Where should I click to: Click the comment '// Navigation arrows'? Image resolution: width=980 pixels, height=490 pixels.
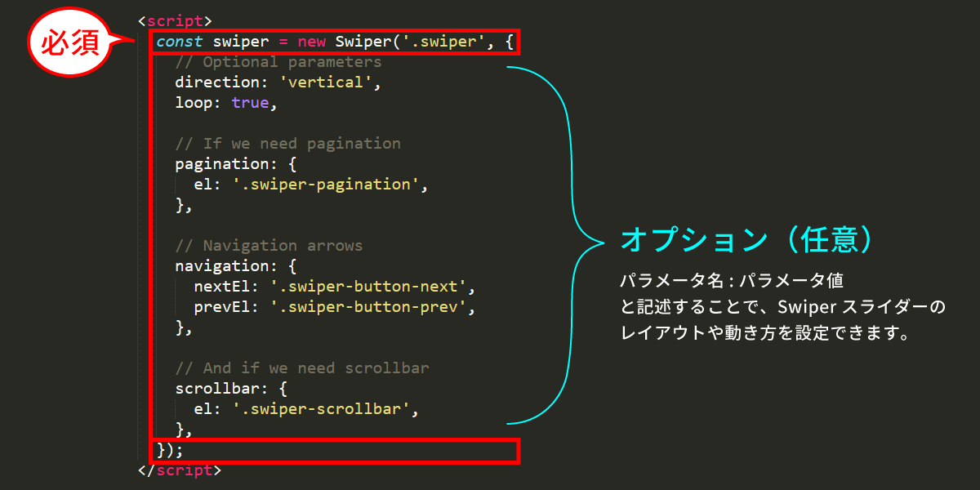tap(269, 245)
